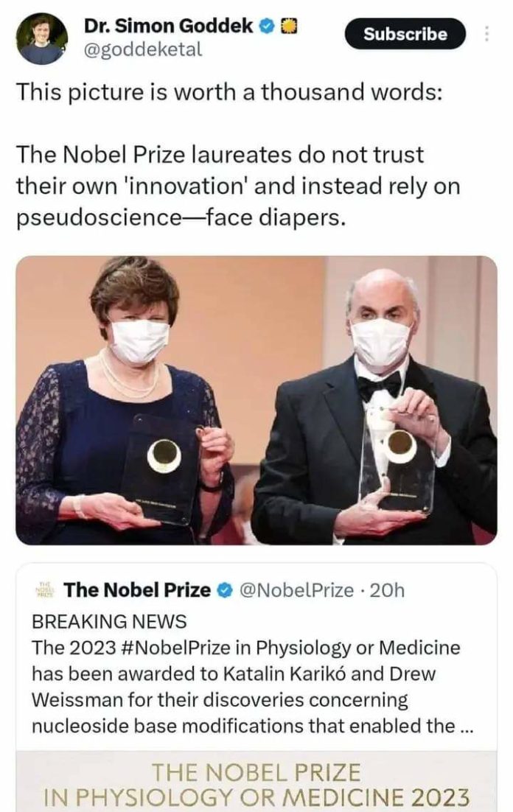Open the @NobelPrize handle
The width and height of the screenshot is (513, 812).
pyautogui.click(x=296, y=589)
